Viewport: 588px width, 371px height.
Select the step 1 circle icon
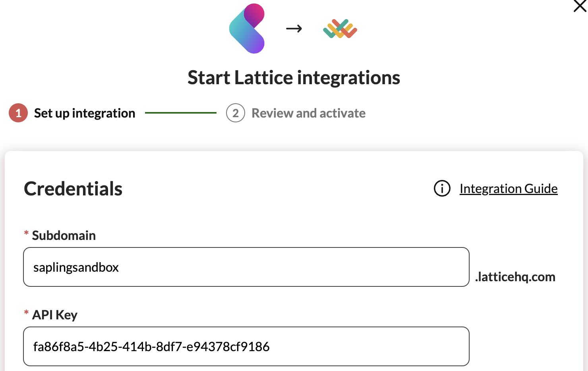pos(17,113)
